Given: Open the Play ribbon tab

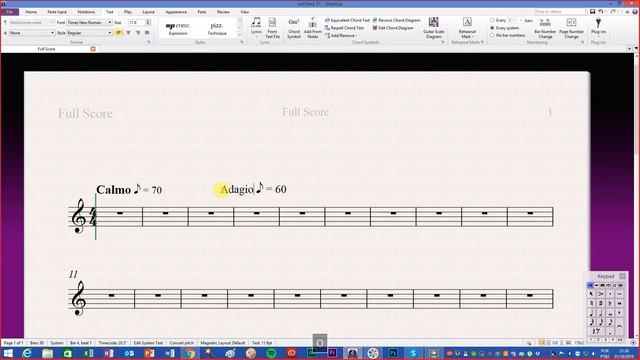Looking at the screenshot, I should point(128,12).
